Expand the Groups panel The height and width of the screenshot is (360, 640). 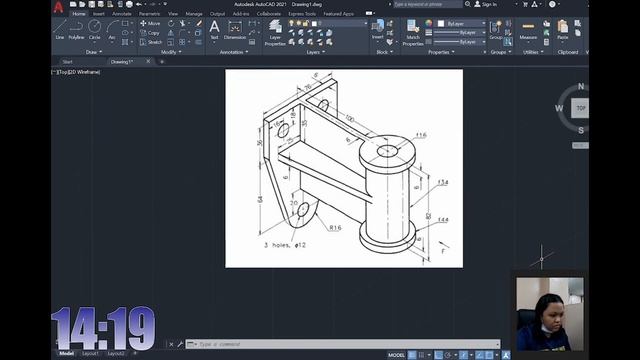(501, 52)
